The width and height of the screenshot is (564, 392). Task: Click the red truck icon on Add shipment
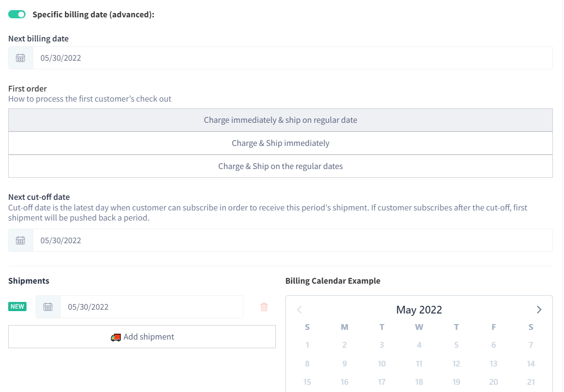pyautogui.click(x=116, y=337)
